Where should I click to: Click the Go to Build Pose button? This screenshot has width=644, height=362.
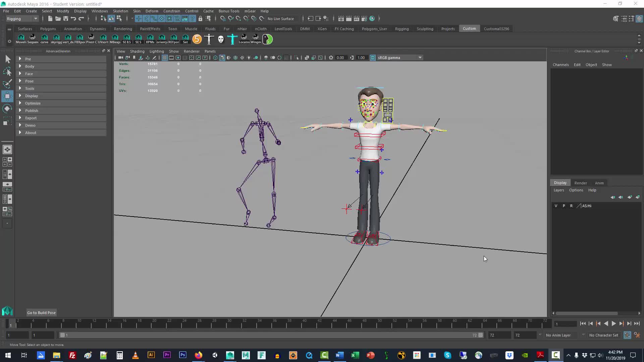point(41,312)
